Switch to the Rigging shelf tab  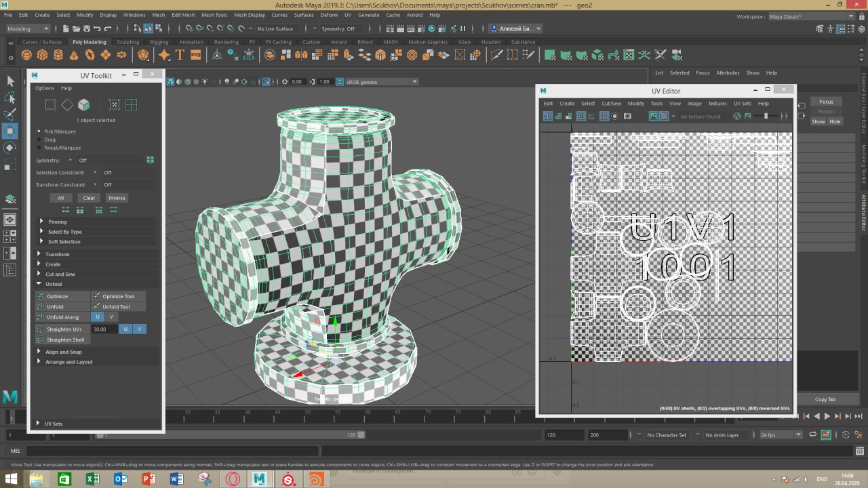159,42
